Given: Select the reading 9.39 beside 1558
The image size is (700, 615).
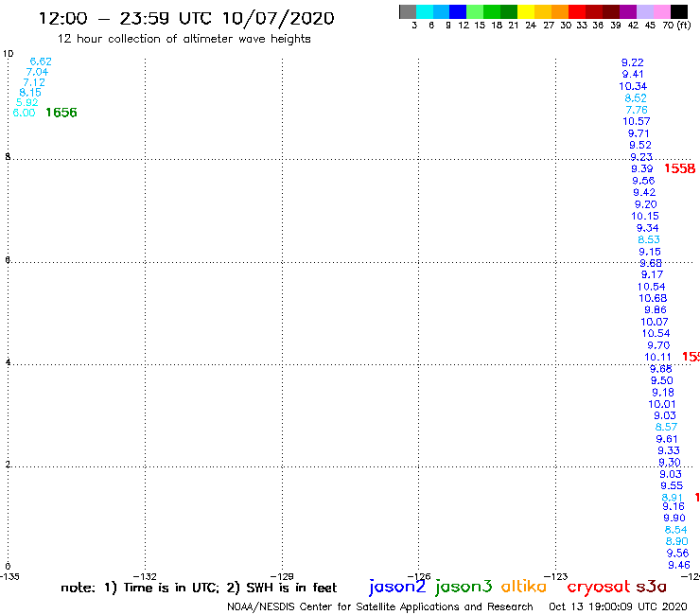Looking at the screenshot, I should coord(642,168).
